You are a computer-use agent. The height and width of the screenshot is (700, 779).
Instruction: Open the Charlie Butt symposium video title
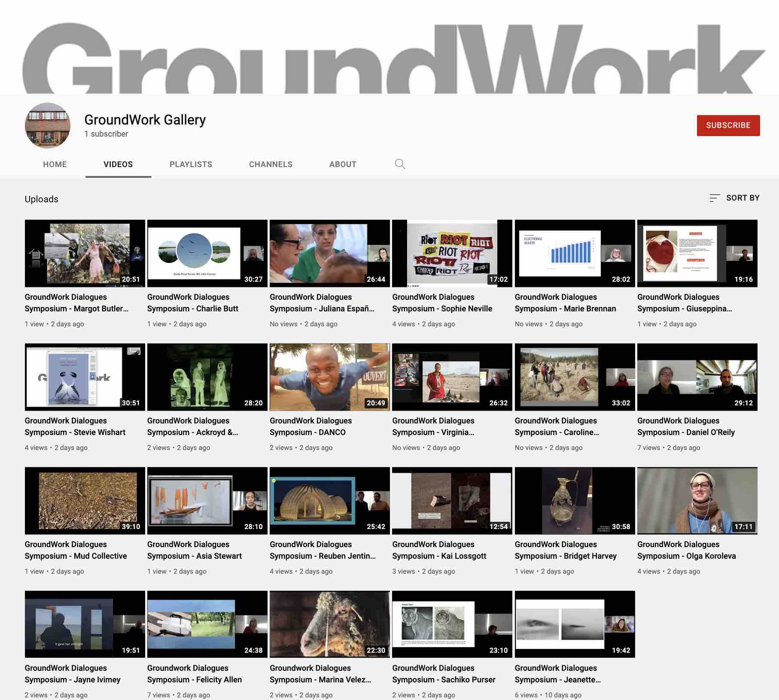click(x=193, y=303)
